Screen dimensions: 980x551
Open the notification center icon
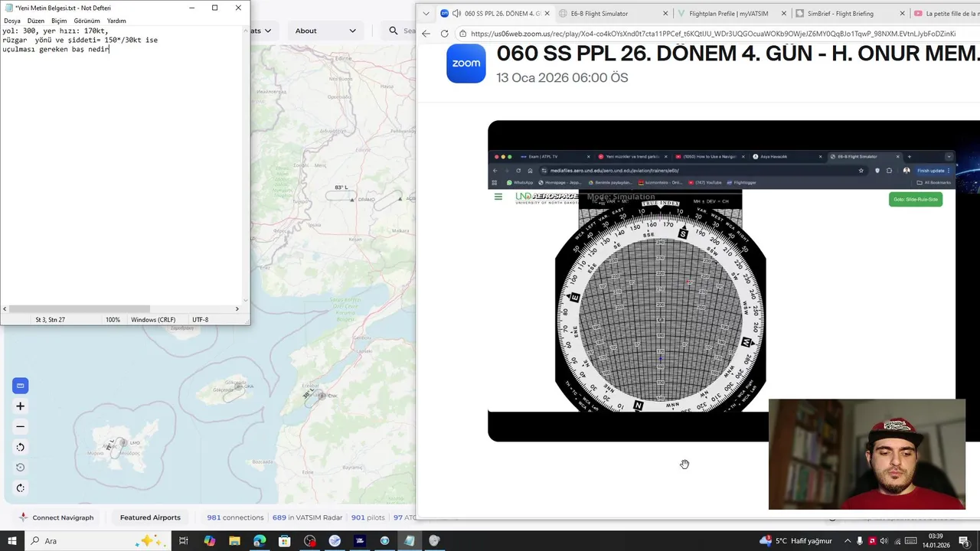point(964,541)
